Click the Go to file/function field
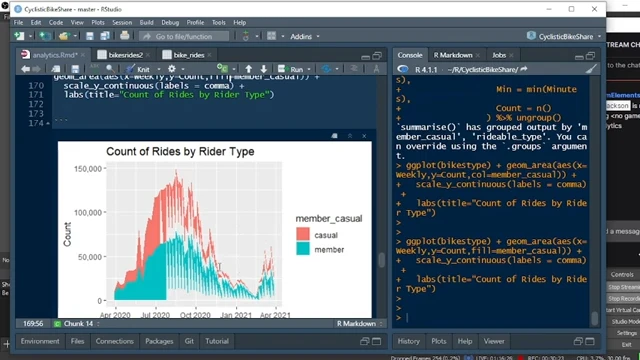The width and height of the screenshot is (640, 360). click(184, 36)
